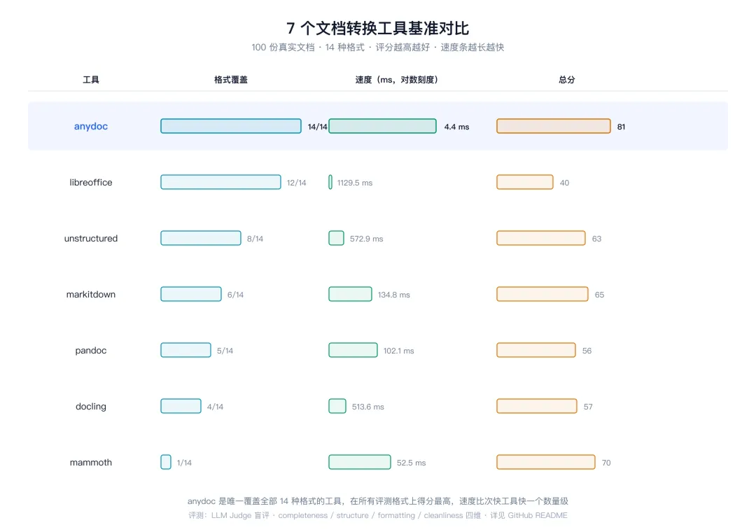Screen dimensions: 756x532
Task: Select the libreoffice row label
Action: pyautogui.click(x=90, y=182)
